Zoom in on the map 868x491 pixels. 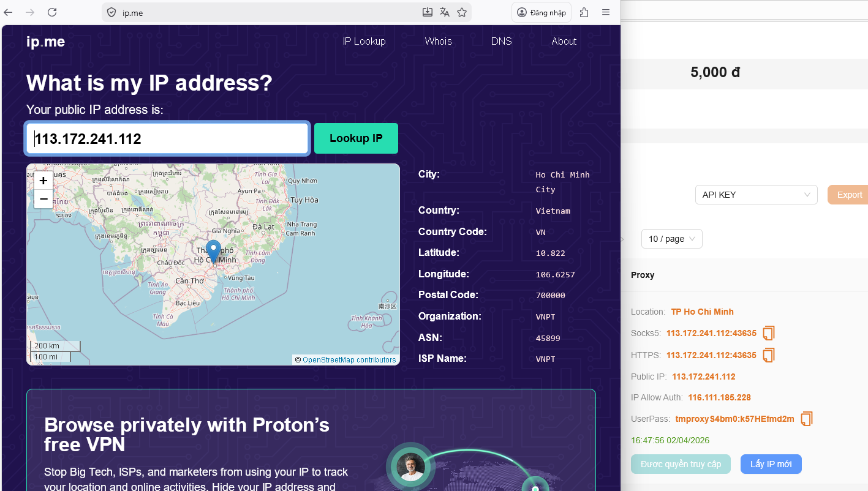coord(43,181)
